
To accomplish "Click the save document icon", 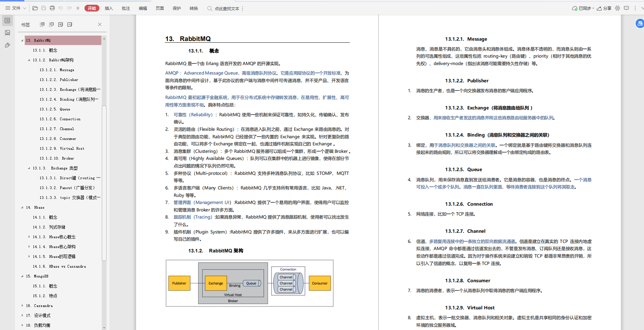I will pyautogui.click(x=43, y=8).
